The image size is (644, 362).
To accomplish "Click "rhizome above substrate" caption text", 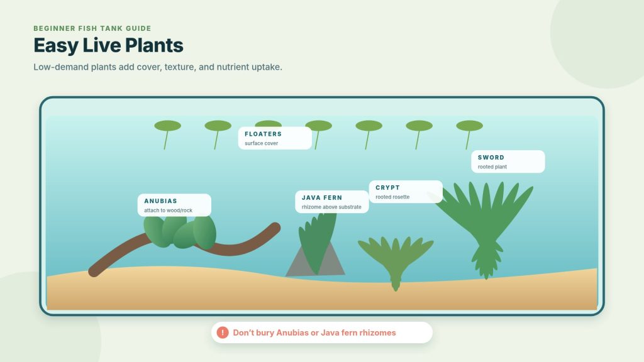I will coord(331,207).
